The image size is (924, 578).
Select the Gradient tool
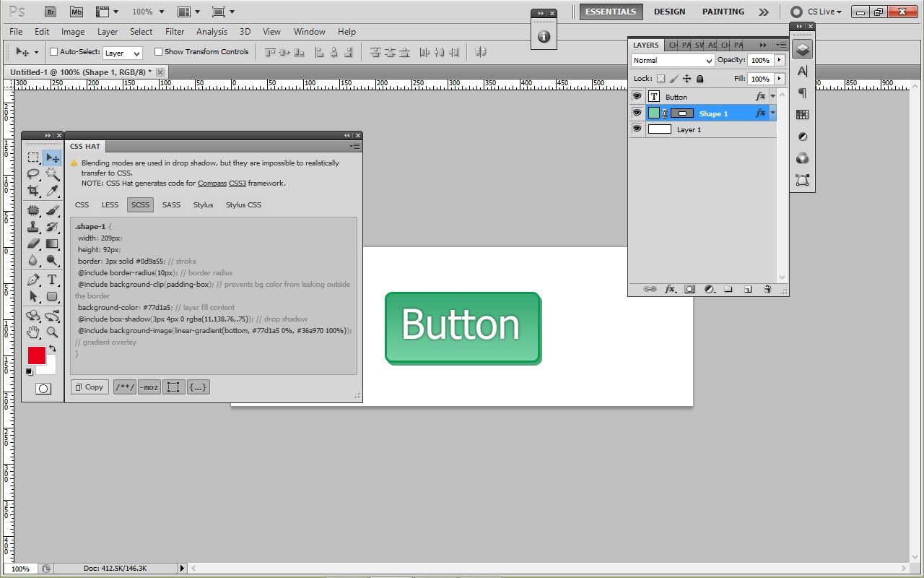(x=52, y=243)
